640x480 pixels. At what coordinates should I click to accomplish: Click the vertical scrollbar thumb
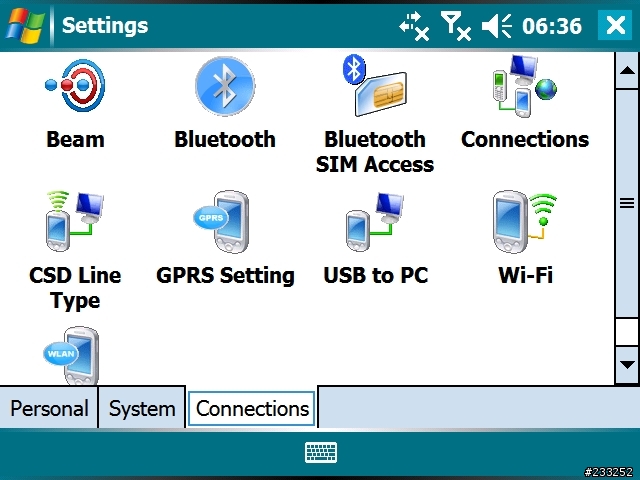click(627, 203)
